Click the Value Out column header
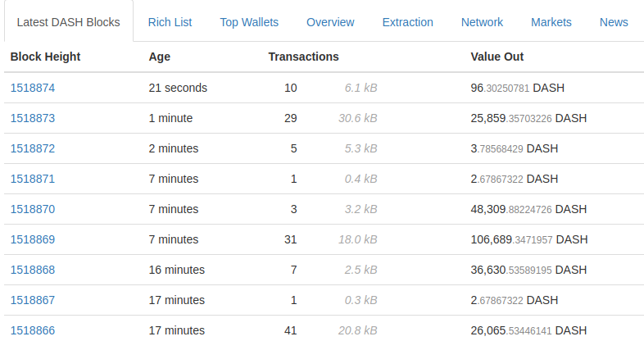This screenshot has height=341, width=644. tap(497, 57)
